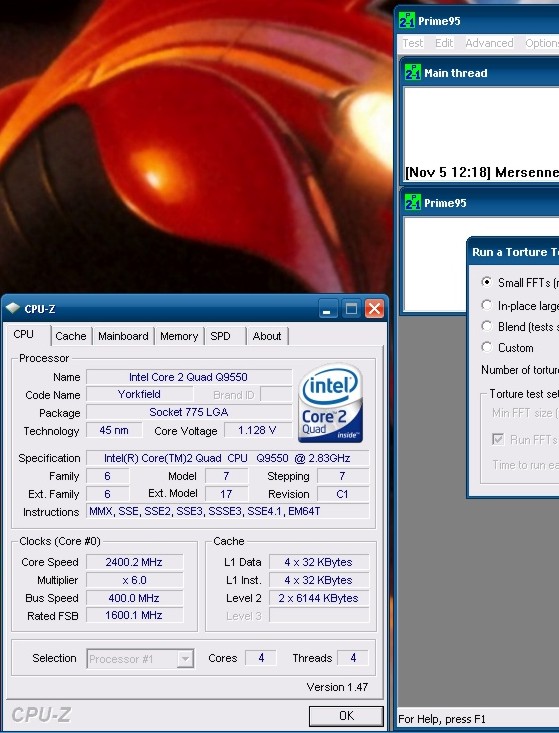Click the Prime95 main window title icon
This screenshot has width=559, height=733.
pyautogui.click(x=407, y=20)
